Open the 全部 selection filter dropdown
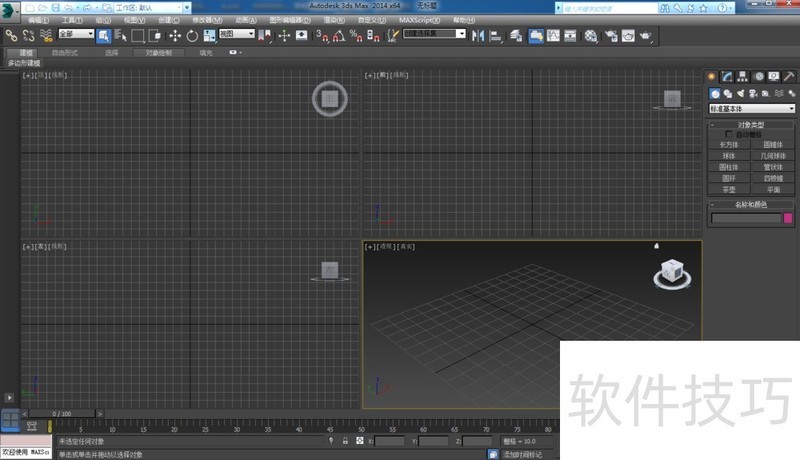The image size is (800, 460). 76,34
